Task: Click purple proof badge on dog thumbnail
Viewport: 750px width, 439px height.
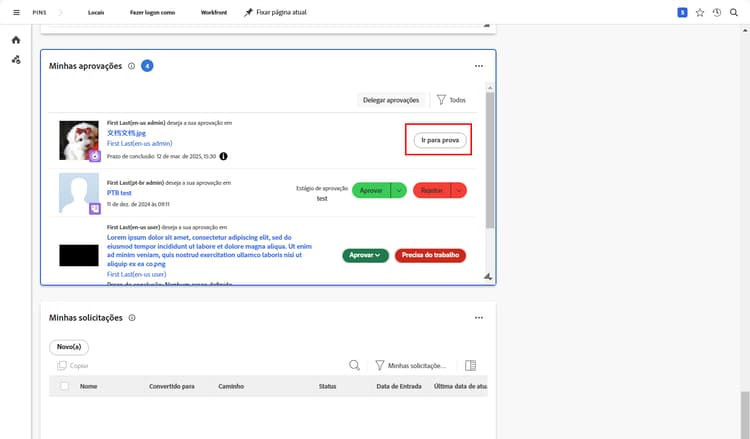Action: [x=95, y=156]
